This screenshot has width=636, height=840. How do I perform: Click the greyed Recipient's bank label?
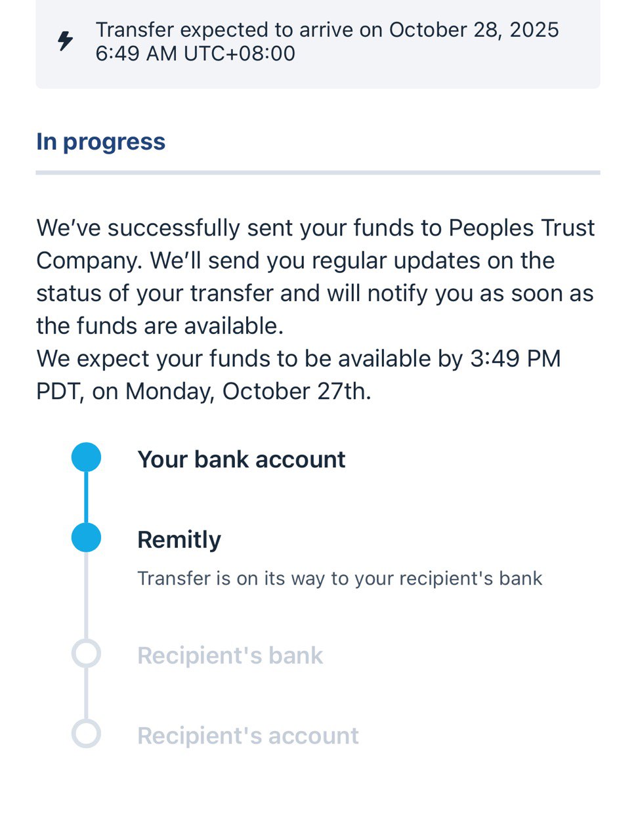coord(230,656)
